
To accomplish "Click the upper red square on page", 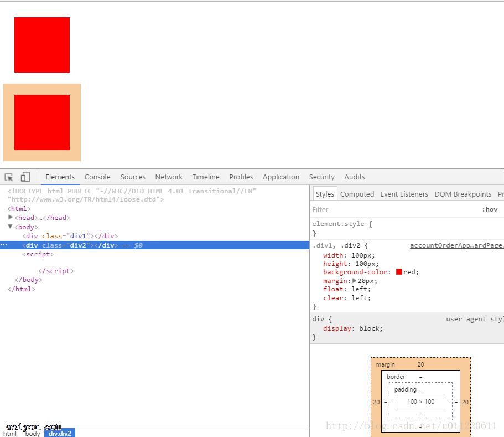I will click(42, 45).
